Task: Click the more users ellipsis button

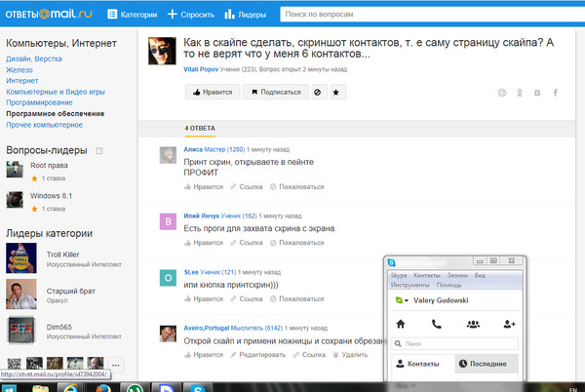Action: [x=116, y=365]
